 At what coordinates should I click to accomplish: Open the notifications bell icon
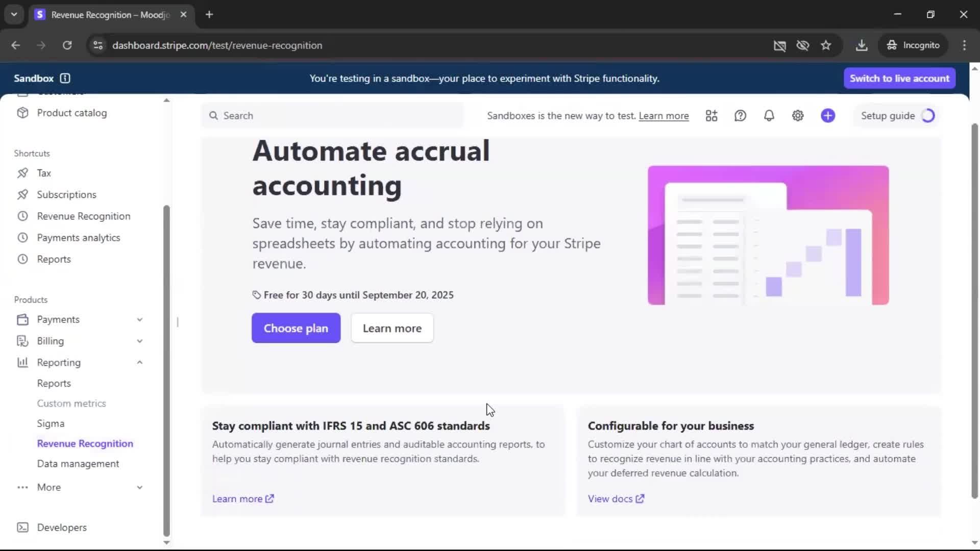click(769, 116)
